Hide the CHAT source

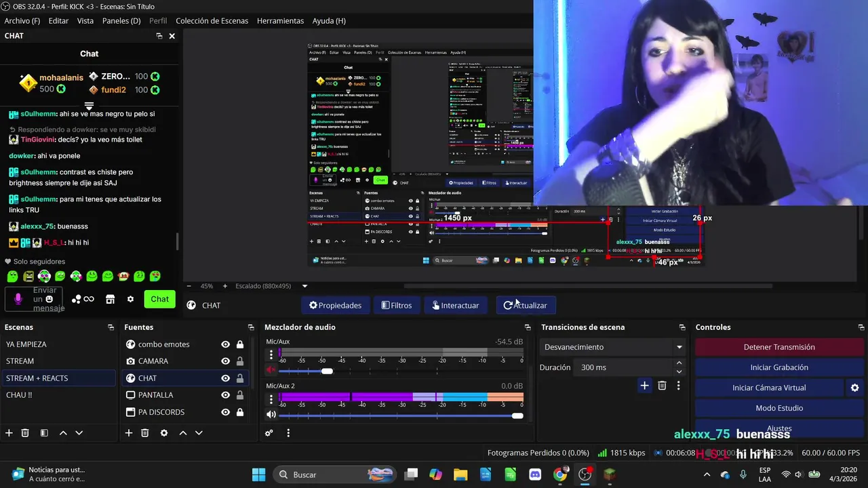pyautogui.click(x=225, y=378)
